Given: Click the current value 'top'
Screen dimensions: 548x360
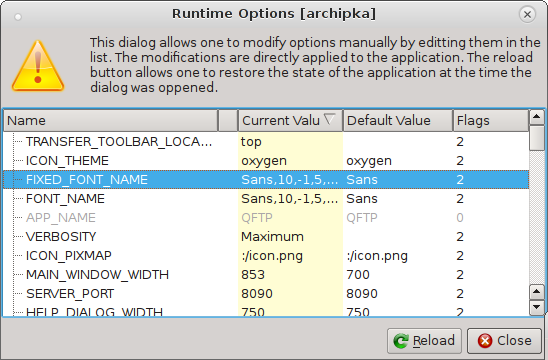Looking at the screenshot, I should (251, 142).
